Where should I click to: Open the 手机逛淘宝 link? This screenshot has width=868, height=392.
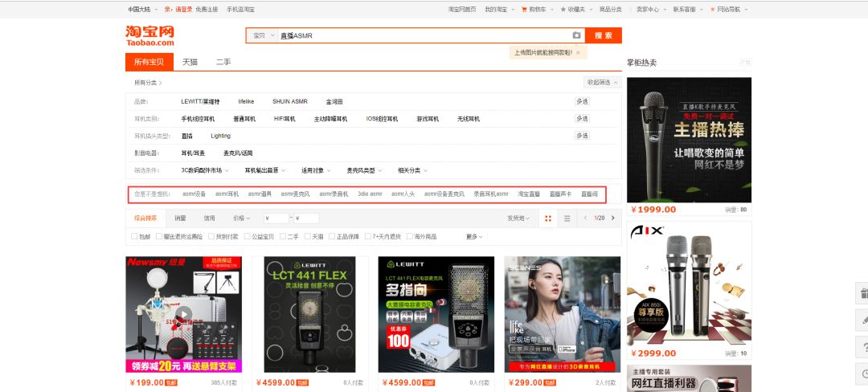241,10
